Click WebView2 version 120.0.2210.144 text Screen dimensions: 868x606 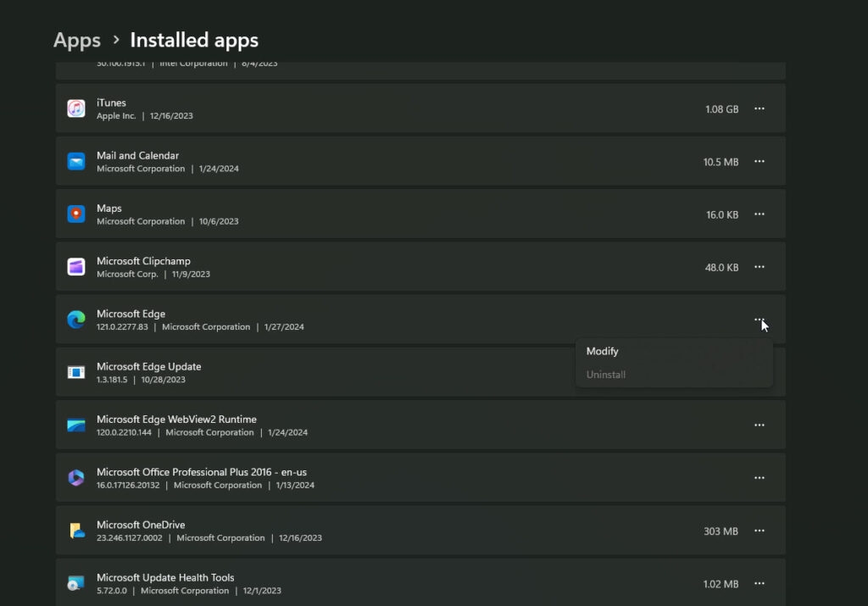(x=124, y=433)
